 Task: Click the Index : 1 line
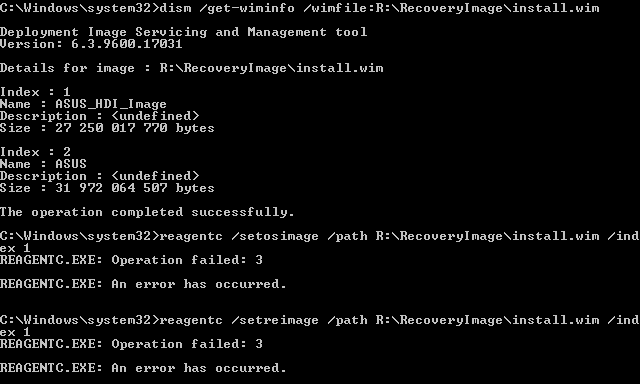(35, 92)
